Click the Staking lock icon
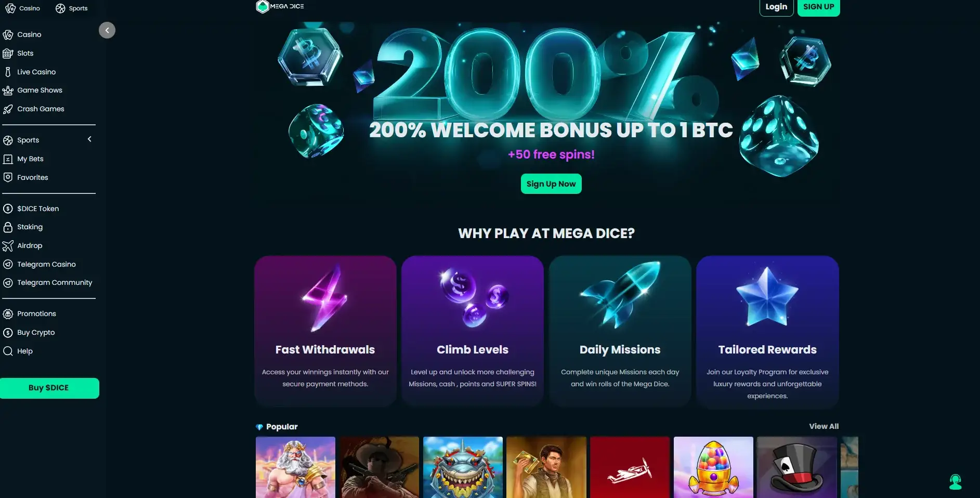The width and height of the screenshot is (980, 498). pos(8,227)
